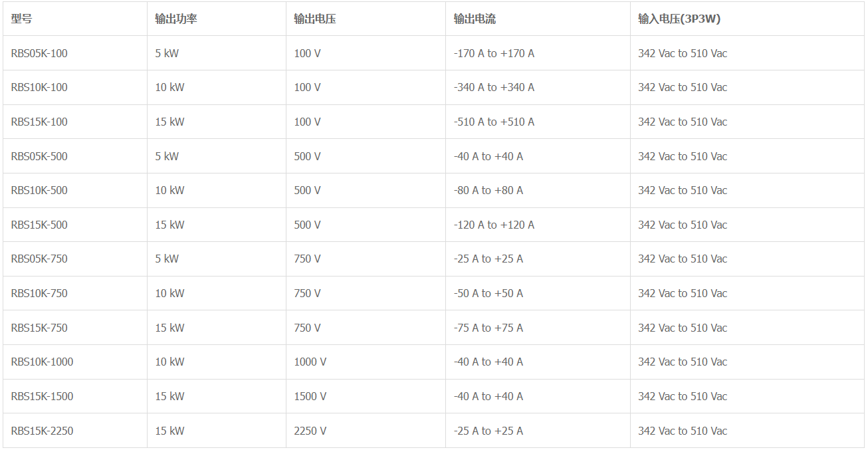Image resolution: width=868 pixels, height=452 pixels.
Task: Select model cell RBS15K-2250
Action: pyautogui.click(x=42, y=431)
